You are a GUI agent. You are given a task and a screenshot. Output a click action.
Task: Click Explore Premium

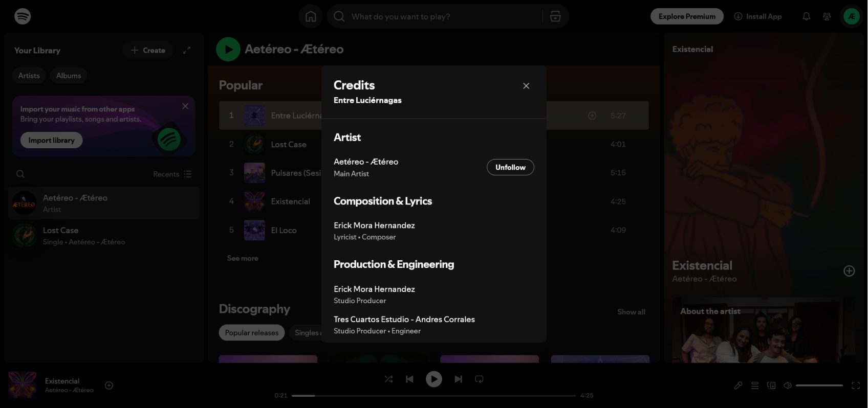pyautogui.click(x=687, y=16)
